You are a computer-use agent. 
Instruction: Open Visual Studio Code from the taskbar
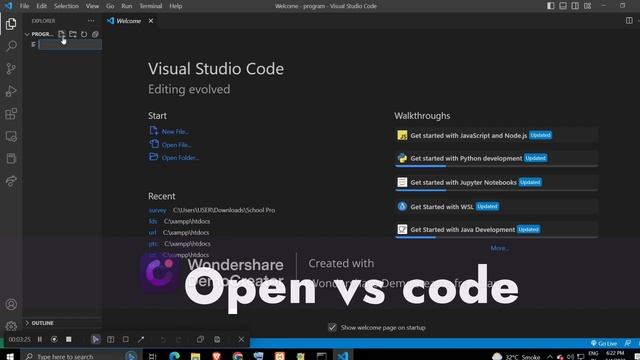(342, 356)
